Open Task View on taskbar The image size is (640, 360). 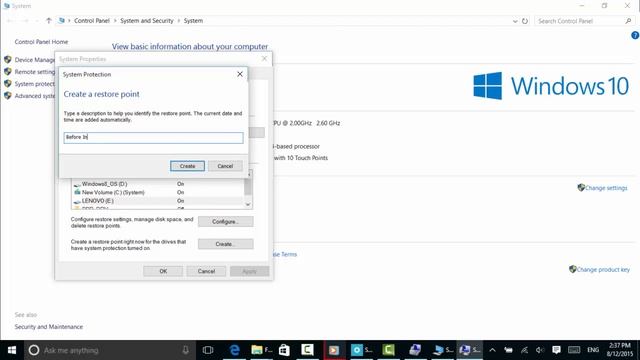[208, 350]
